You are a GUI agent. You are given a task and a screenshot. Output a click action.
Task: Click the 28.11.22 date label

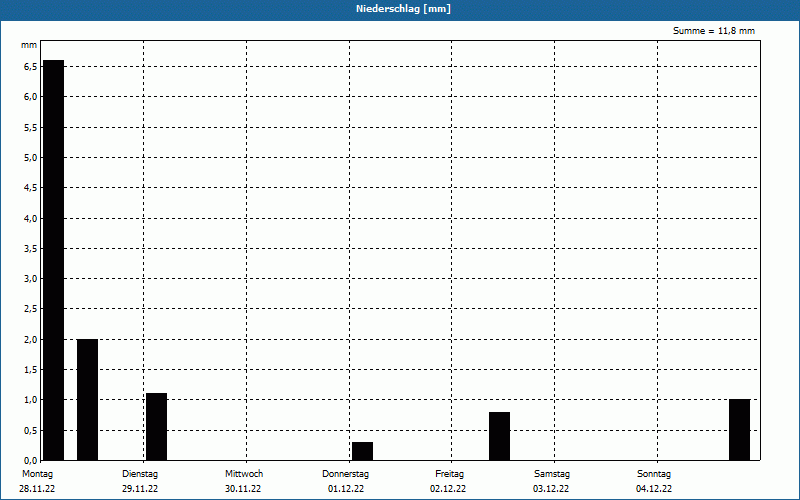37,489
